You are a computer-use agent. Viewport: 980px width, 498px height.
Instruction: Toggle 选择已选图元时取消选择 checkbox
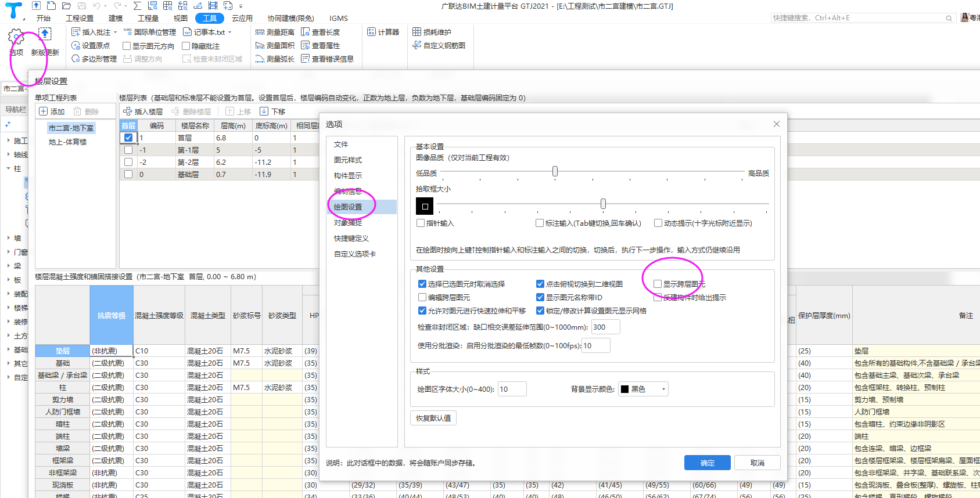pos(422,284)
